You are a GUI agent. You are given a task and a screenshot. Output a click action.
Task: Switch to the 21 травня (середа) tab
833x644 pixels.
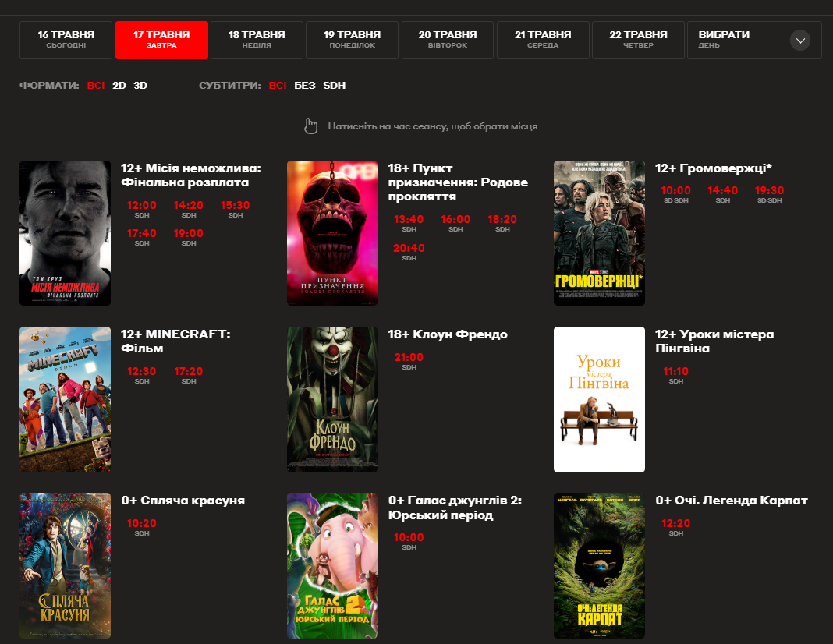pyautogui.click(x=543, y=40)
